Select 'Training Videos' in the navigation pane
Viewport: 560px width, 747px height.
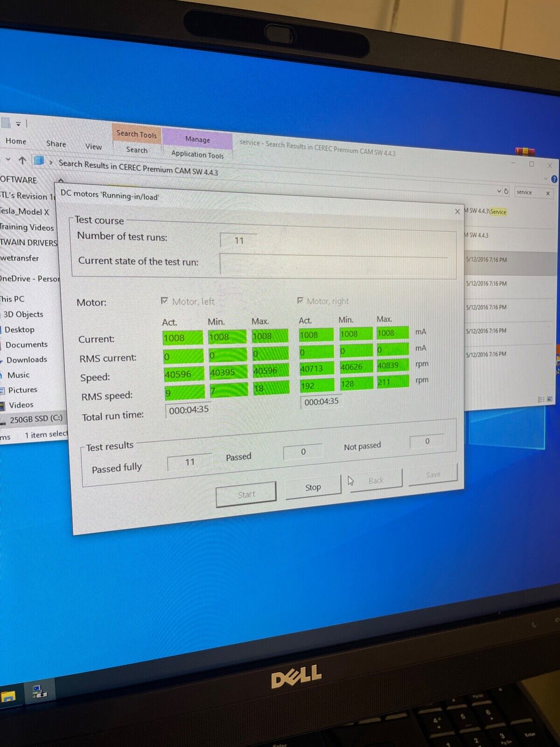27,227
